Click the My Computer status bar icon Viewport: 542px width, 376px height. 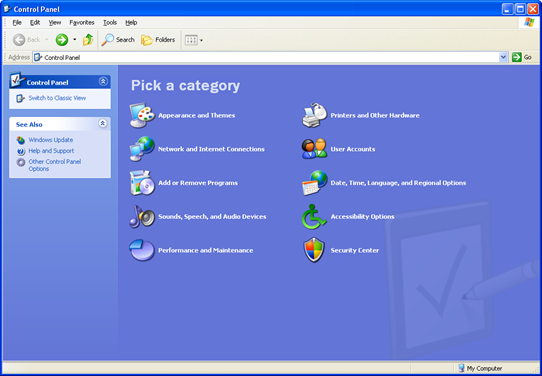(461, 368)
